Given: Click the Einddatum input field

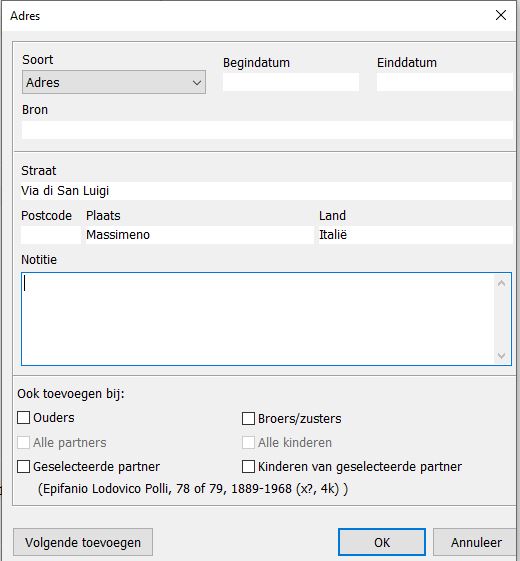Looking at the screenshot, I should (x=444, y=82).
